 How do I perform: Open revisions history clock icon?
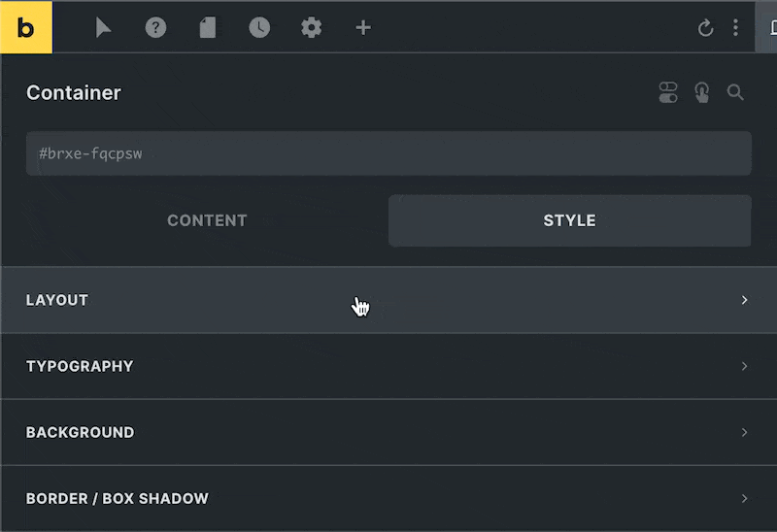[259, 28]
